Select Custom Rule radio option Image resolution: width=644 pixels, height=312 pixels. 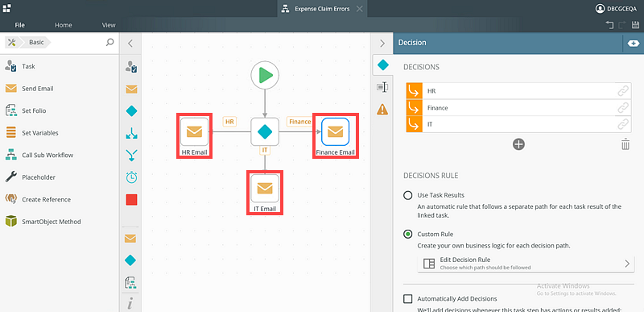408,235
